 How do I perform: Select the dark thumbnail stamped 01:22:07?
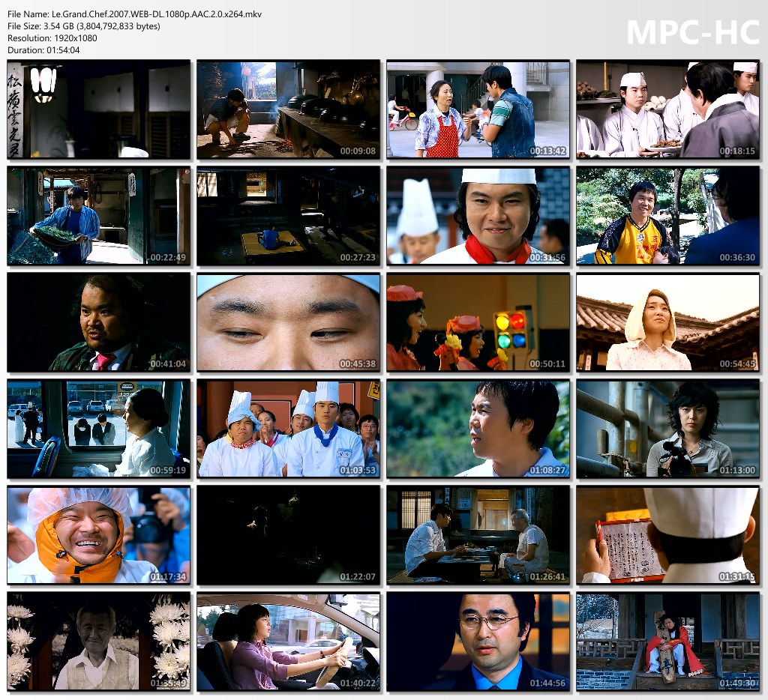tap(289, 535)
